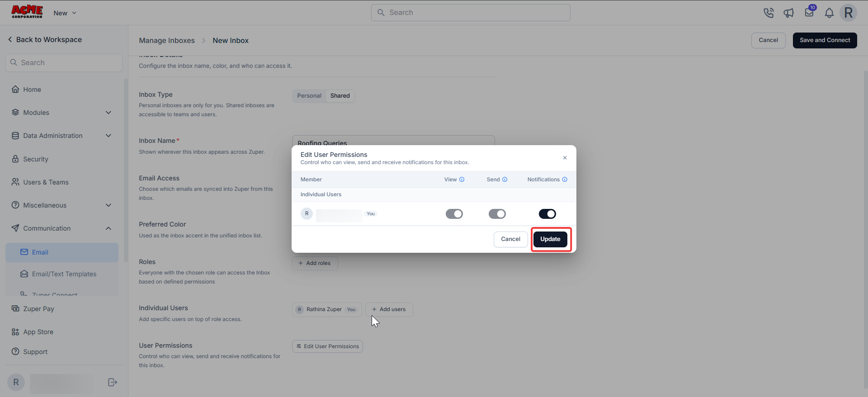Screen dimensions: 868x397
Task: Click the logout icon in sidebar footer
Action: click(113, 383)
